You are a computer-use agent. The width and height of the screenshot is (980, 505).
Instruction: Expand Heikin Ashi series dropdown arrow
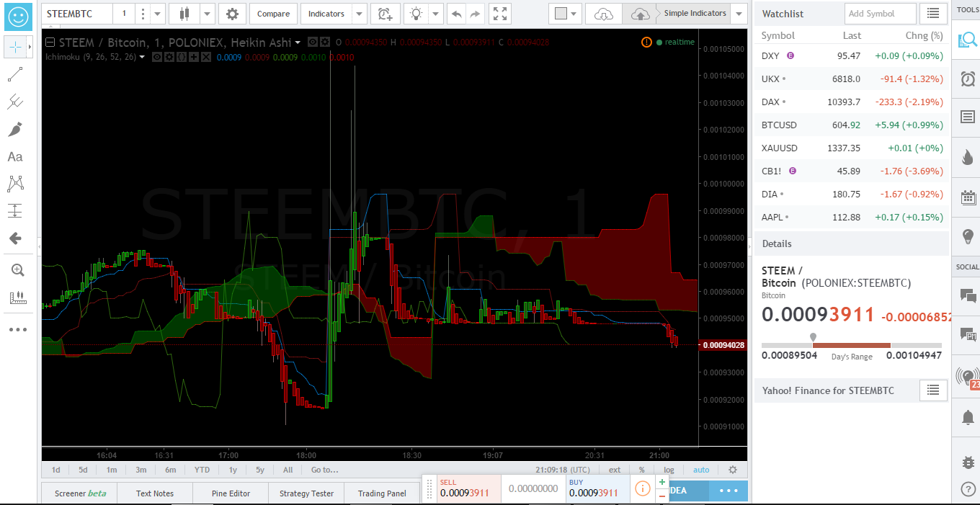(298, 43)
